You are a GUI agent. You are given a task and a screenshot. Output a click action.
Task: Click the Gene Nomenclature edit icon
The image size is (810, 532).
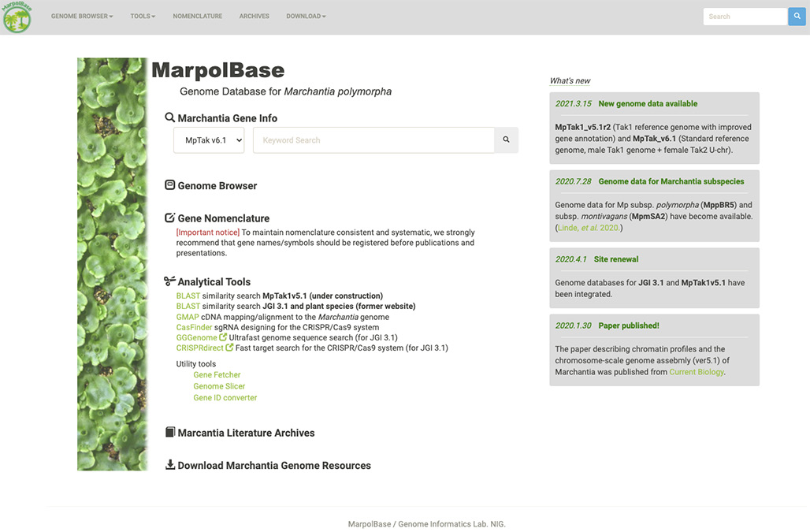point(169,218)
